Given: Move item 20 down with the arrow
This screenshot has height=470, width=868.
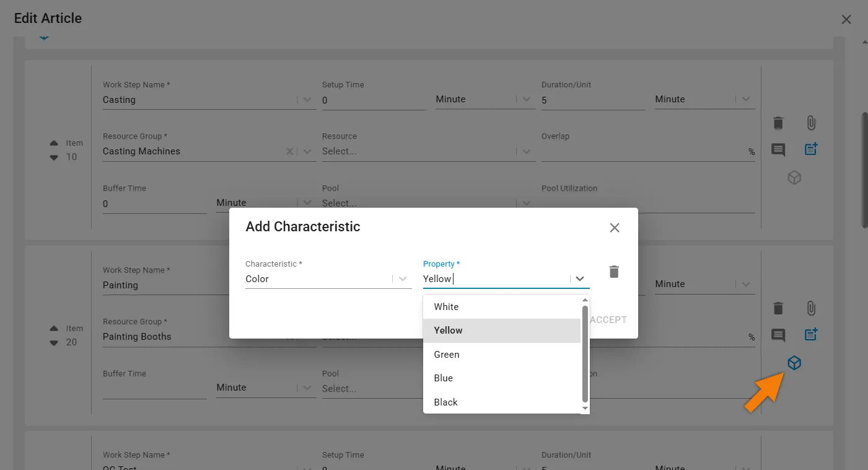Looking at the screenshot, I should [x=54, y=343].
